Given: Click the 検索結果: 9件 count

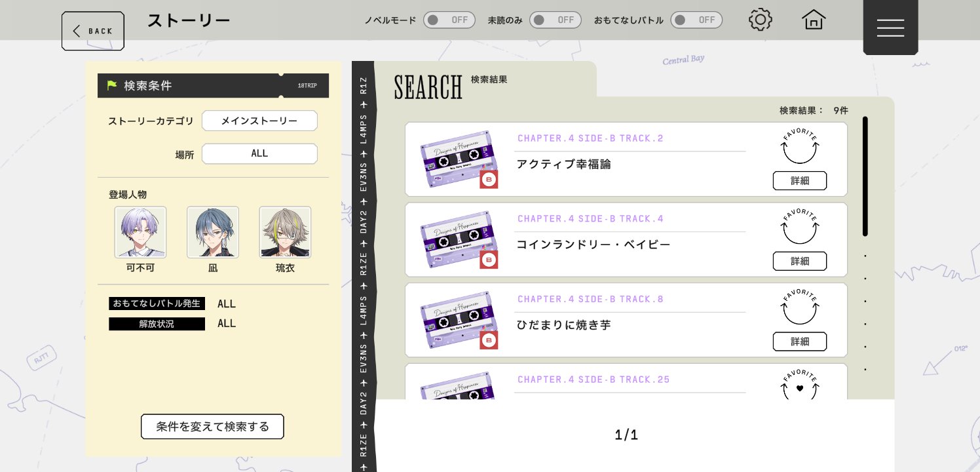Looking at the screenshot, I should 814,110.
